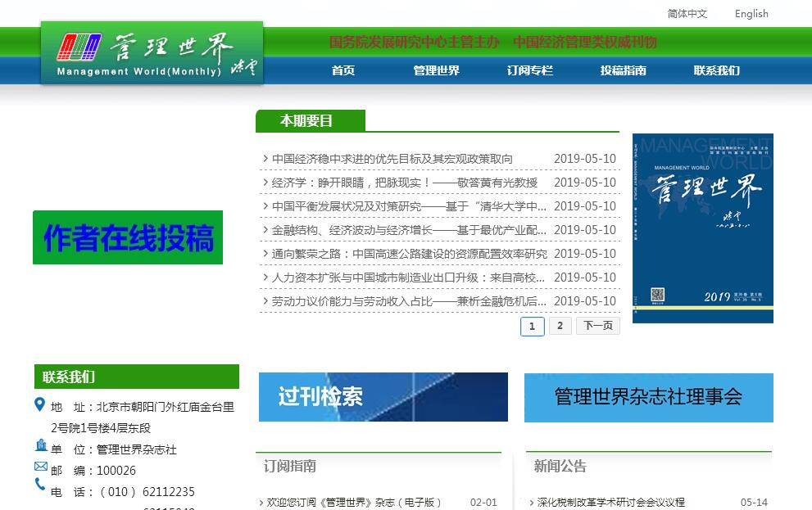
Task: Open 投稿指南 submission guide menu
Action: pos(623,70)
